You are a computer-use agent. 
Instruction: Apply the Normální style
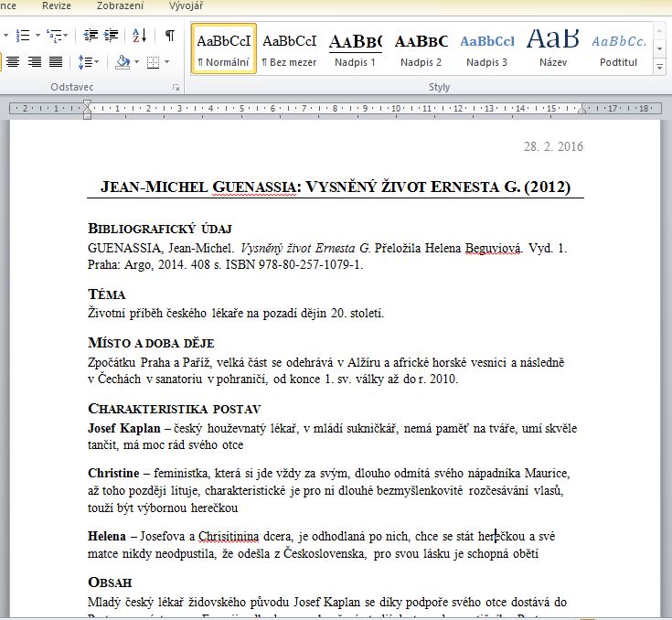click(x=224, y=48)
